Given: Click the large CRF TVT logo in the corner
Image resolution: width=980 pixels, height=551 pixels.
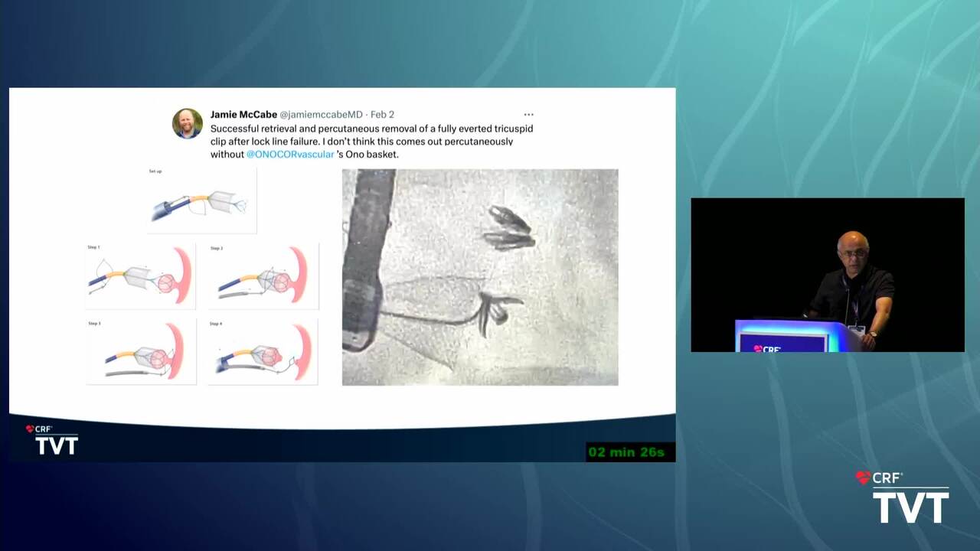Looking at the screenshot, I should [902, 497].
